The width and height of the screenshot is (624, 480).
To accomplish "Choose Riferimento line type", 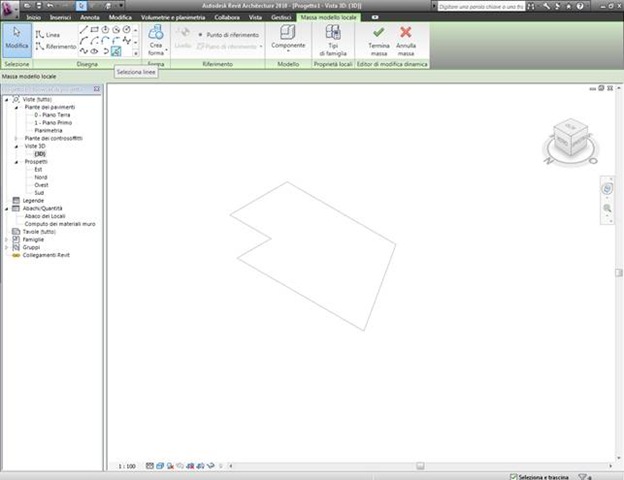I will coord(55,47).
